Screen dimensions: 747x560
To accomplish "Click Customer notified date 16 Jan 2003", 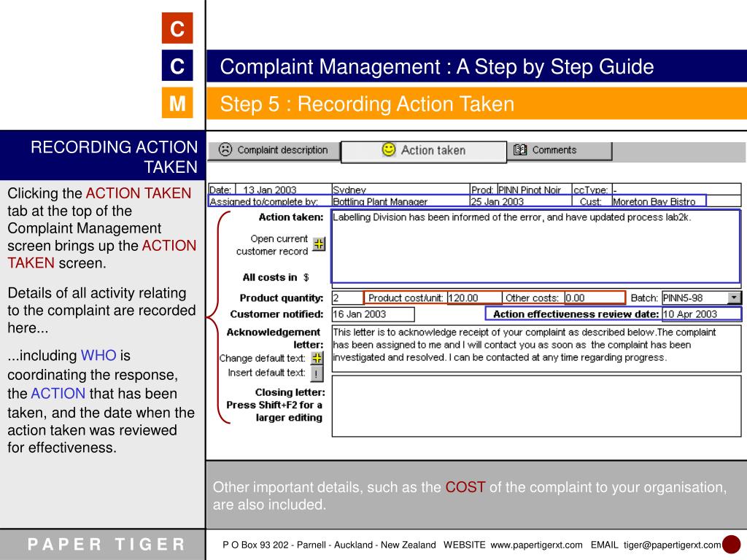I will [373, 314].
